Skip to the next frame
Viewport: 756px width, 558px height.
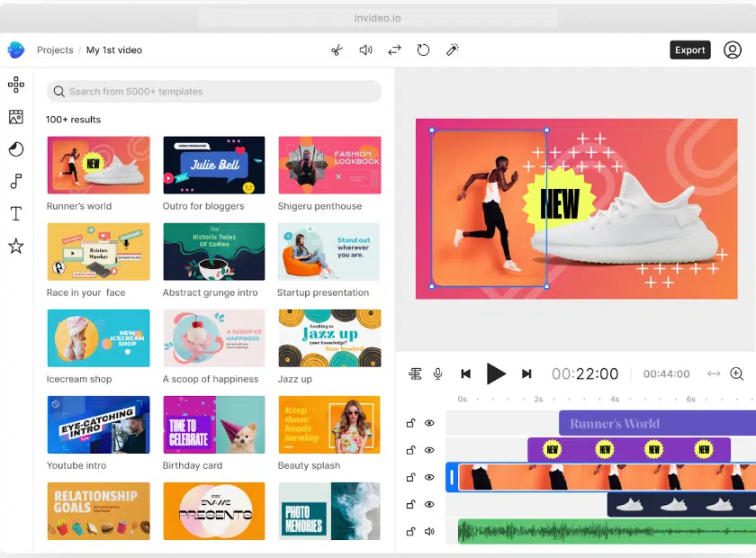pyautogui.click(x=526, y=373)
